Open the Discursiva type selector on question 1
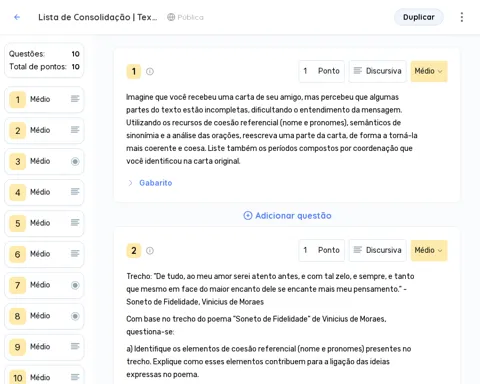480x384 pixels. [x=377, y=71]
